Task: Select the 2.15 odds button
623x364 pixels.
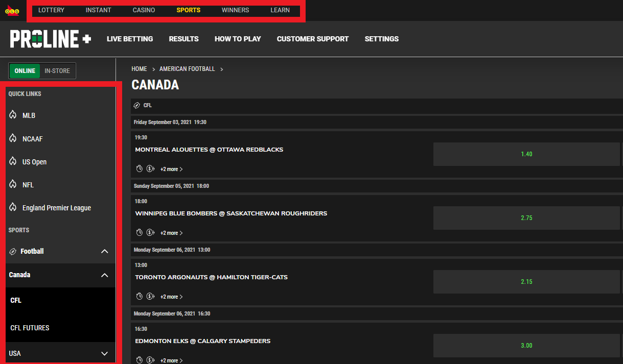Action: (526, 282)
